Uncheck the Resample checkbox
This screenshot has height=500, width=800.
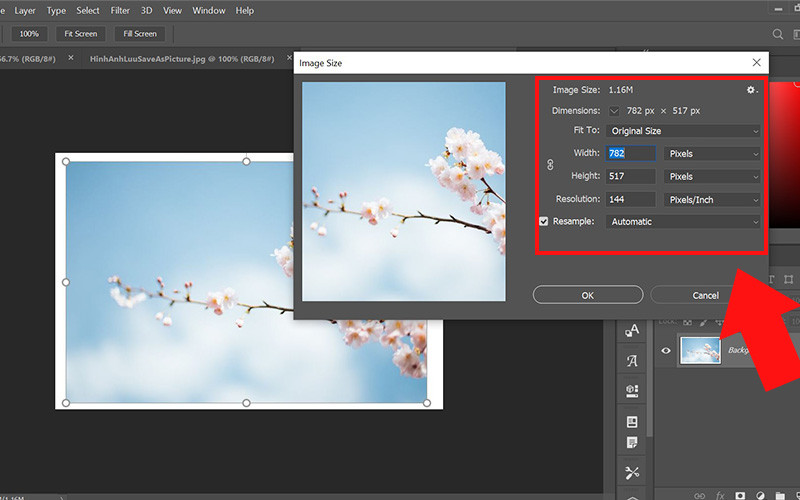point(544,221)
